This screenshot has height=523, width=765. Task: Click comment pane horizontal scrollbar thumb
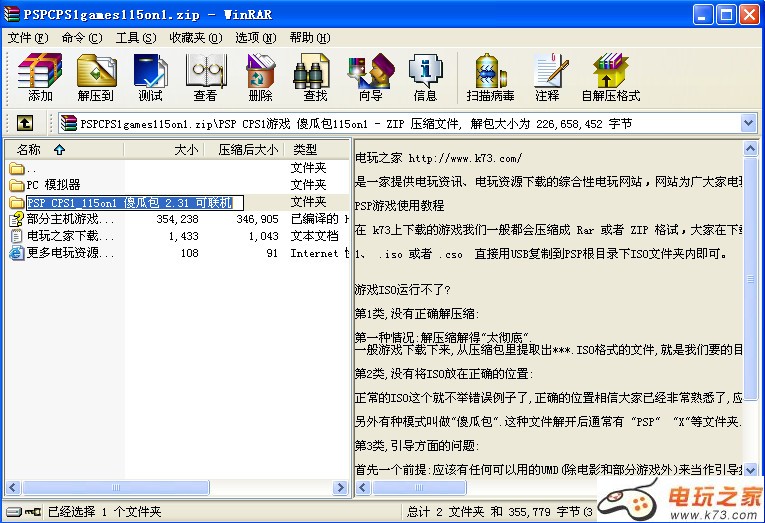click(419, 487)
